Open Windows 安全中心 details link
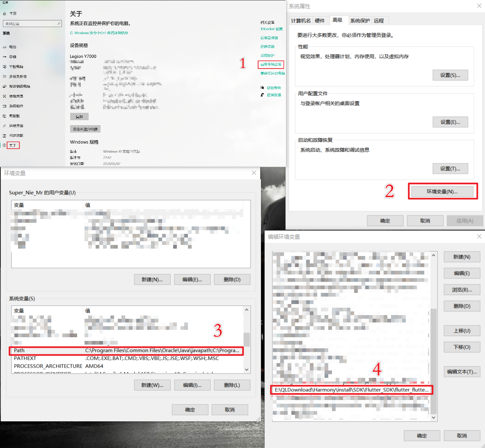 point(99,33)
